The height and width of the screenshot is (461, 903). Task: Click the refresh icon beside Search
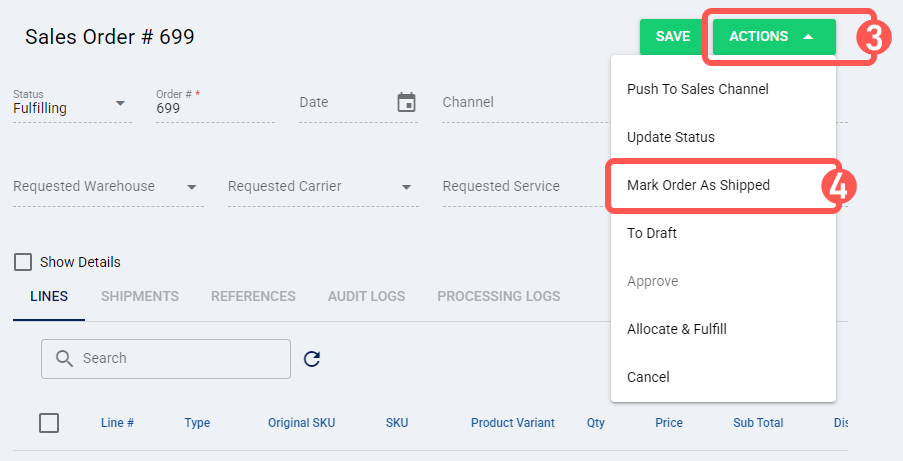[312, 359]
